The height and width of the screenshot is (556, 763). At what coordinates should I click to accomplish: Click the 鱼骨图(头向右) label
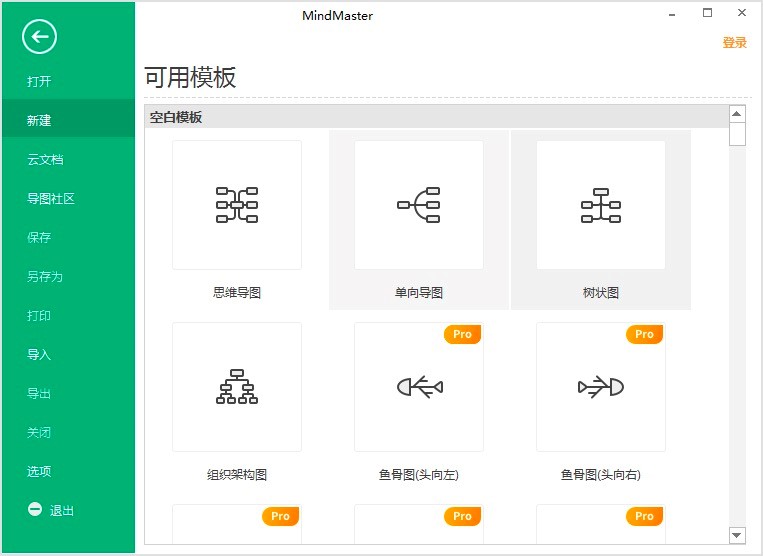[x=600, y=474]
